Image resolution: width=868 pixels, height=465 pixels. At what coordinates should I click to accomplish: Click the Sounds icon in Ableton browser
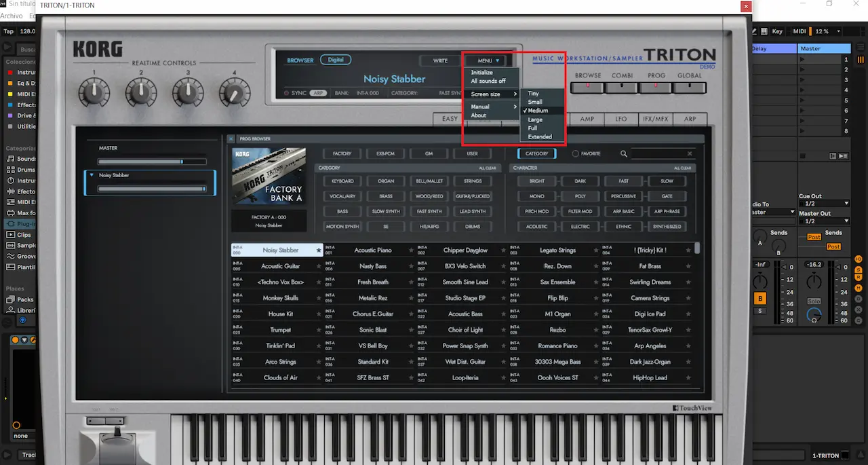coord(10,159)
